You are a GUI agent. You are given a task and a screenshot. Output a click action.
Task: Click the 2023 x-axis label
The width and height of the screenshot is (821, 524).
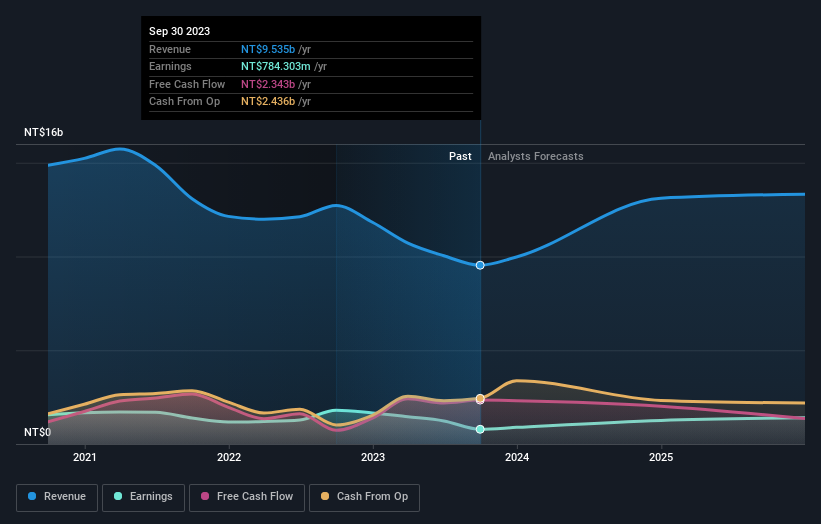pos(373,458)
